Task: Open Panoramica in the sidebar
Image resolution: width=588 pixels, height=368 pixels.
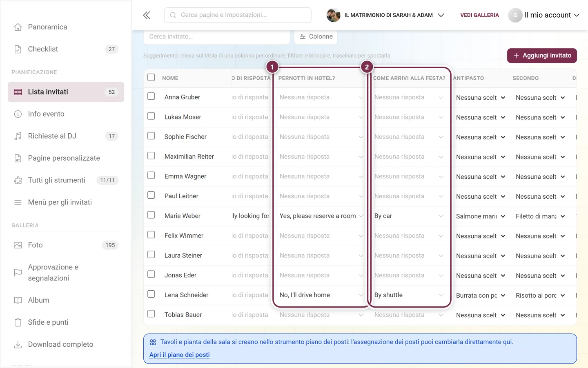Action: (x=66, y=27)
